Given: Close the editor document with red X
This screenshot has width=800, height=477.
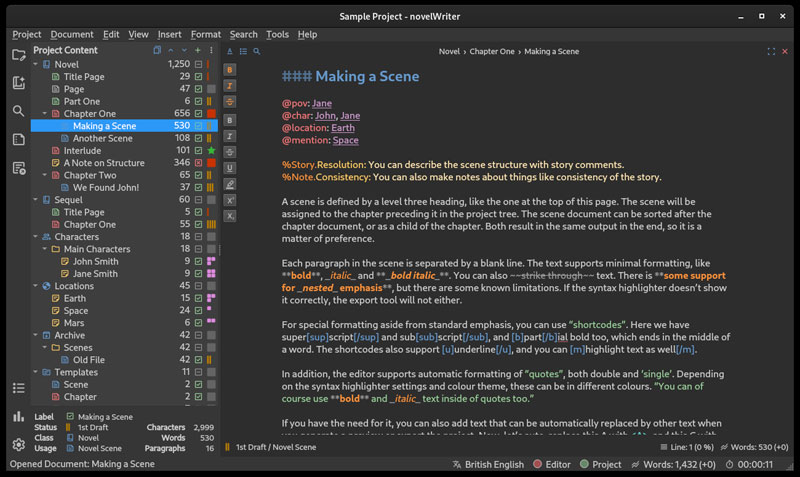Looking at the screenshot, I should [x=785, y=52].
